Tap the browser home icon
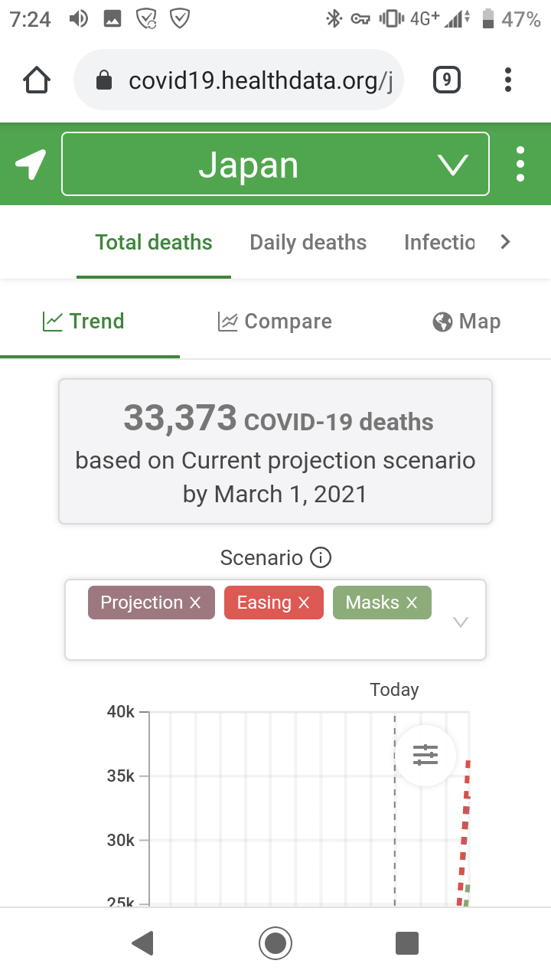This screenshot has width=551, height=980. pos(37,80)
